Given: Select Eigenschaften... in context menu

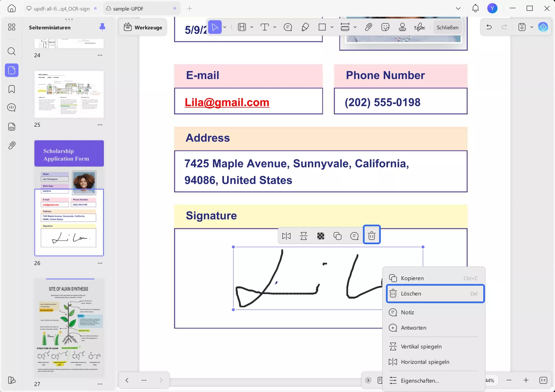Looking at the screenshot, I should click(x=420, y=381).
